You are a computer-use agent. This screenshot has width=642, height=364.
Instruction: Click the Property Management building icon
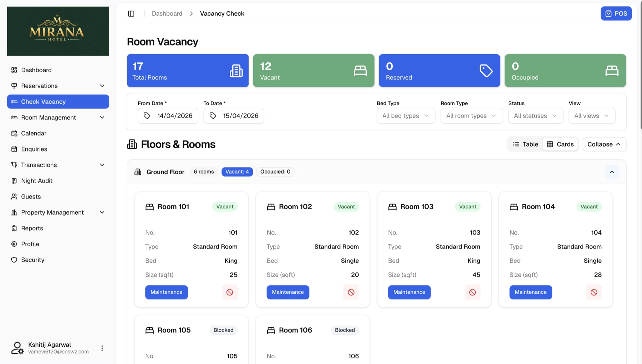(x=14, y=212)
